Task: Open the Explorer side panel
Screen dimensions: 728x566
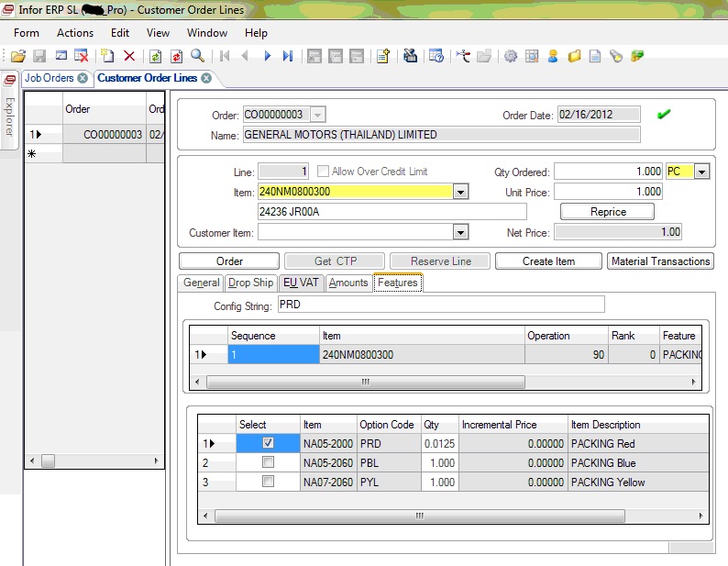Action: coord(9,110)
